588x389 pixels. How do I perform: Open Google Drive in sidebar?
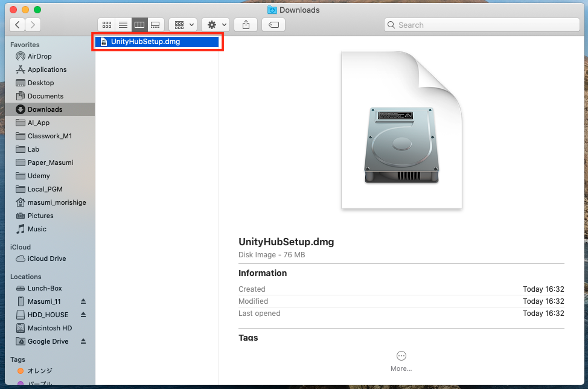[x=48, y=341]
